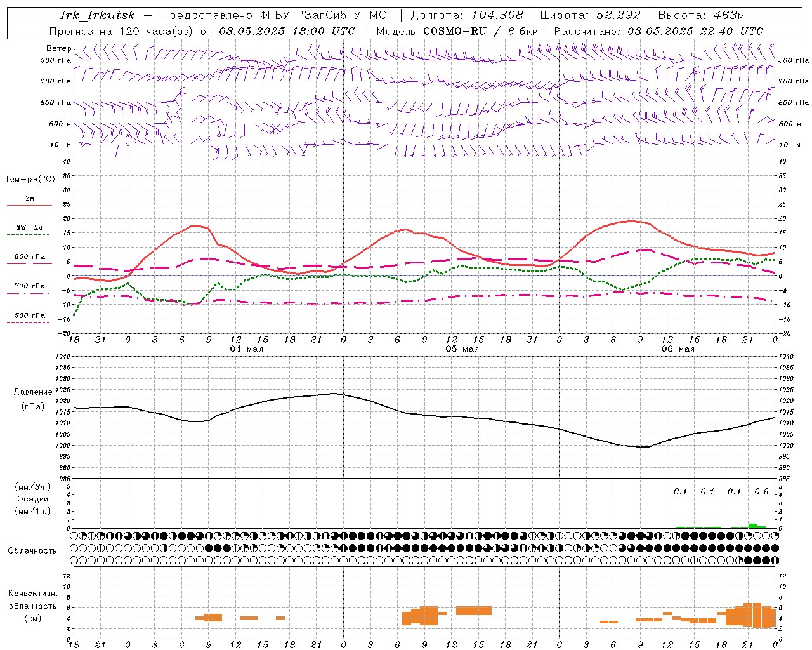Image resolution: width=812 pixels, height=650 pixels.
Task: Click the tallest green precipitation bar
Action: 752,526
